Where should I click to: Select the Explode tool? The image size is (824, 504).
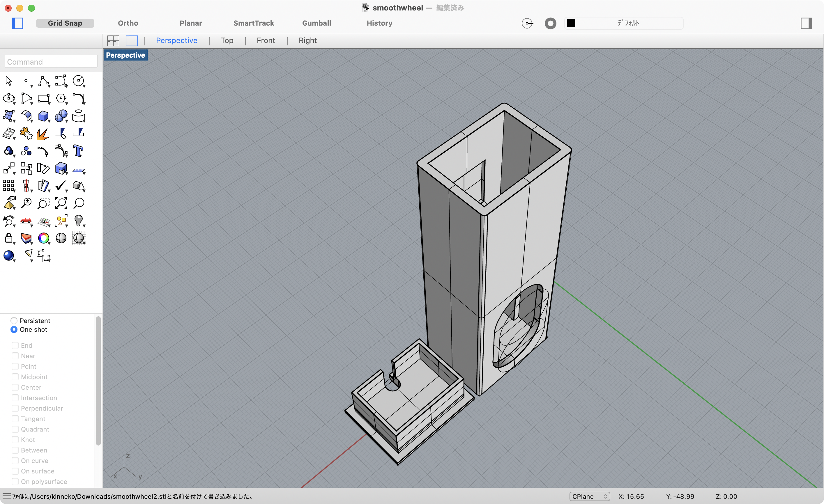(x=43, y=134)
